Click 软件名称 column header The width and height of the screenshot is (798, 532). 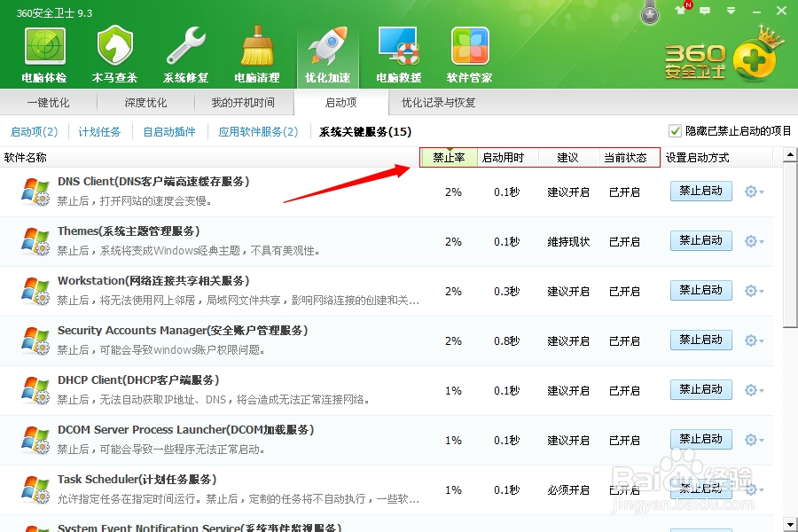coord(26,158)
